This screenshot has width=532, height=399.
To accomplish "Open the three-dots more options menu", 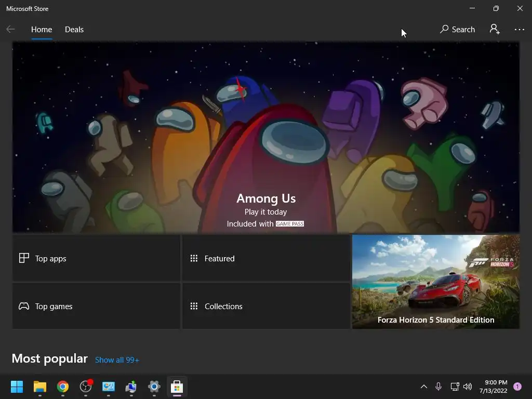I will [519, 30].
